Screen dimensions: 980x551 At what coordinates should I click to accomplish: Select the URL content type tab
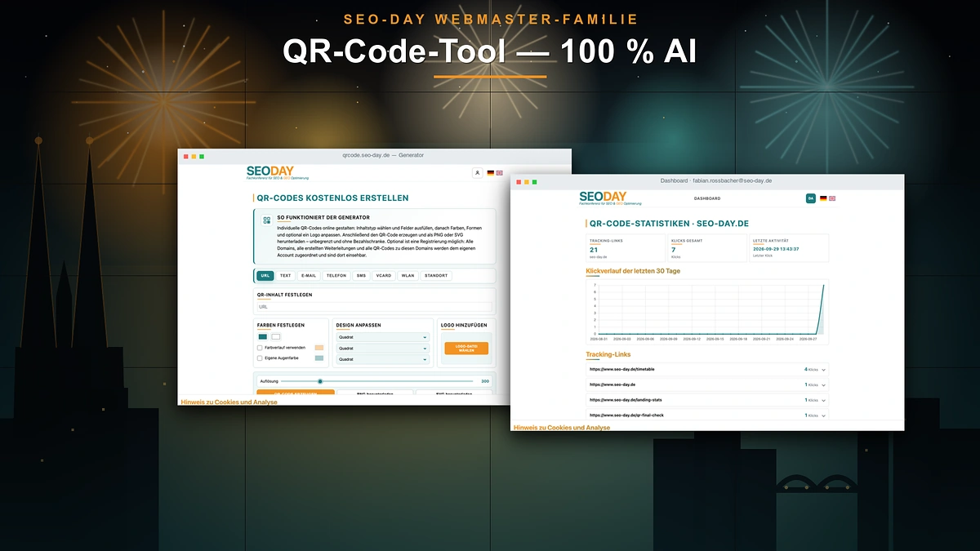pyautogui.click(x=265, y=276)
